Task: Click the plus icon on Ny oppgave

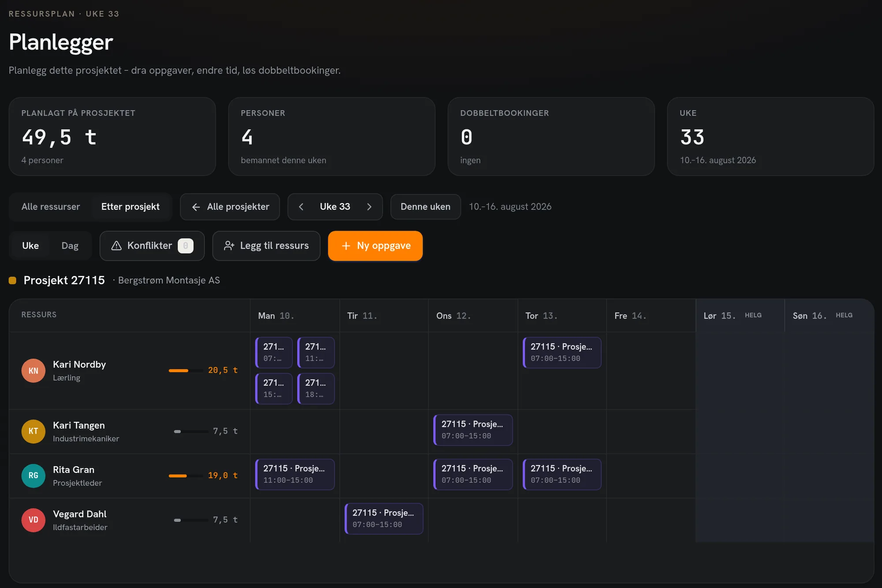Action: click(346, 246)
